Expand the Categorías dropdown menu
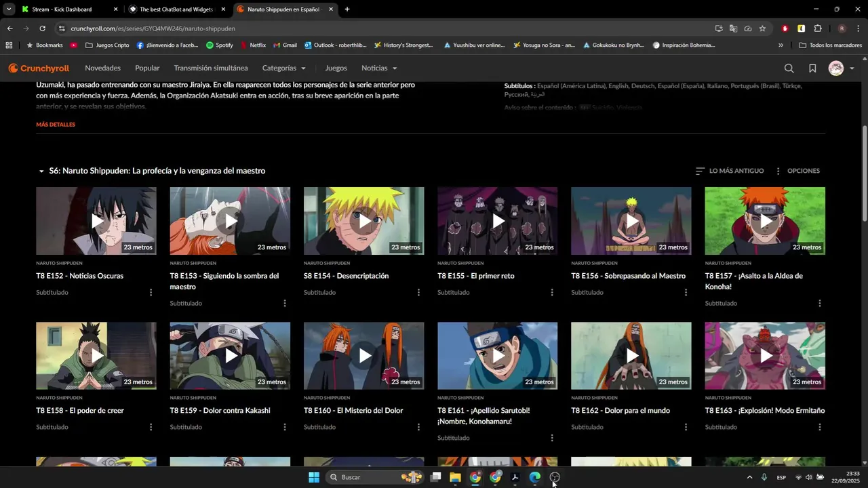The width and height of the screenshot is (868, 488). 283,68
